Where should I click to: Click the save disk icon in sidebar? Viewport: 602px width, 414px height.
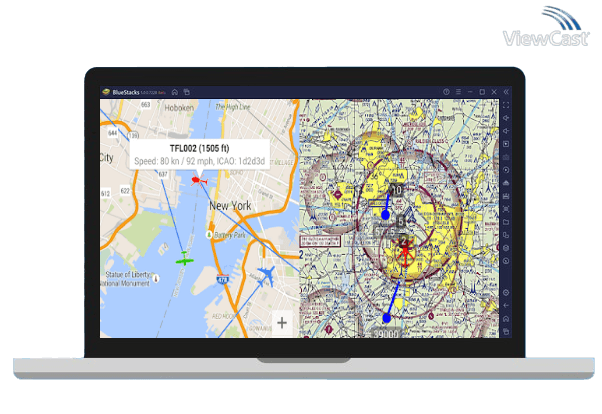tap(506, 196)
